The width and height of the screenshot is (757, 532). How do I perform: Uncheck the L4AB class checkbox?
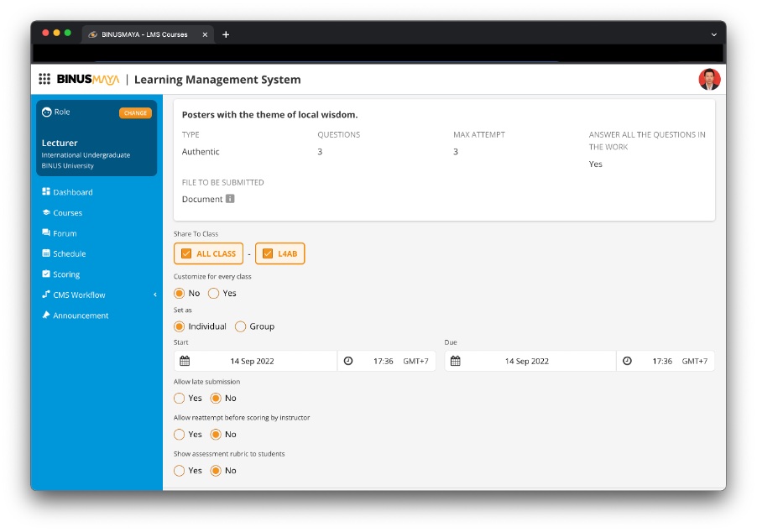(x=268, y=253)
